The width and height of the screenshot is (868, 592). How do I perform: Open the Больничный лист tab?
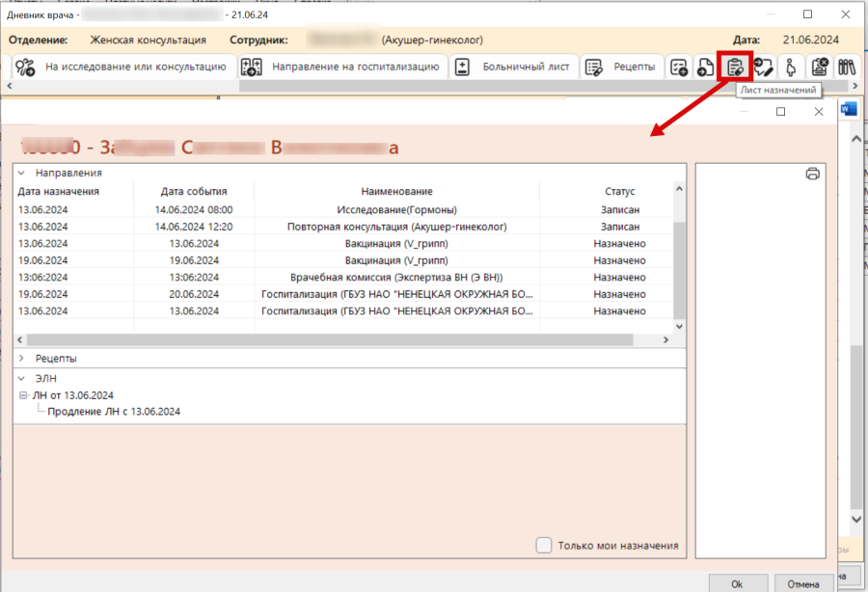(x=513, y=67)
